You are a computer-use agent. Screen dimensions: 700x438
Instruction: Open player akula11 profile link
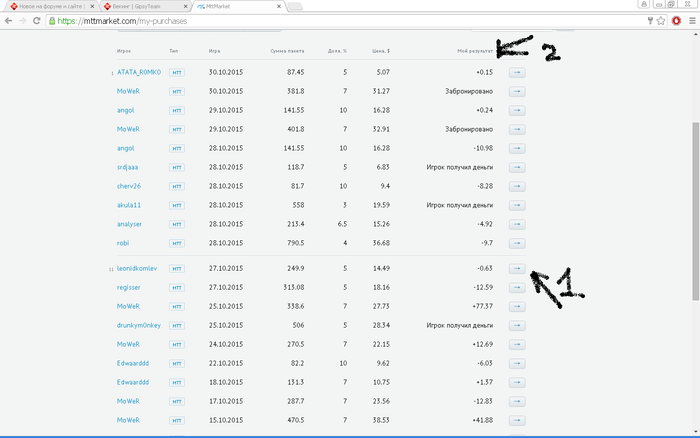129,205
